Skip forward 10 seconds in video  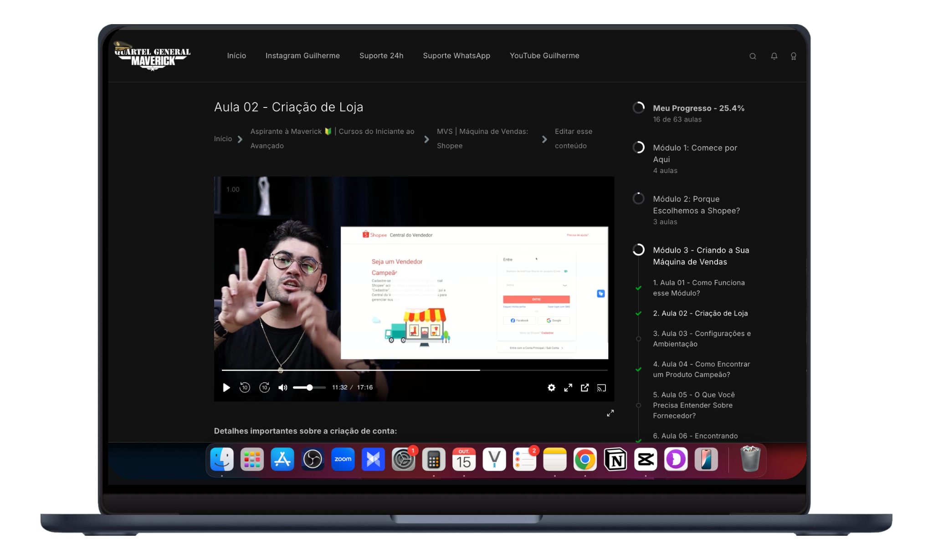point(265,387)
